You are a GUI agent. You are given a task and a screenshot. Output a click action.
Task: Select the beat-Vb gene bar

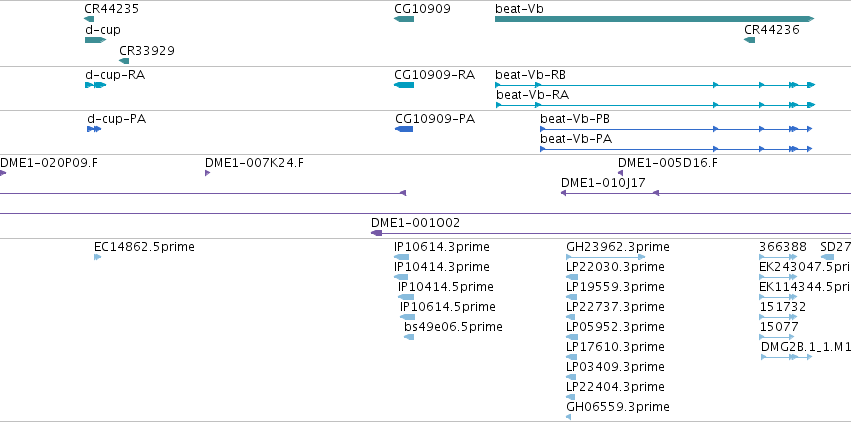tap(655, 19)
